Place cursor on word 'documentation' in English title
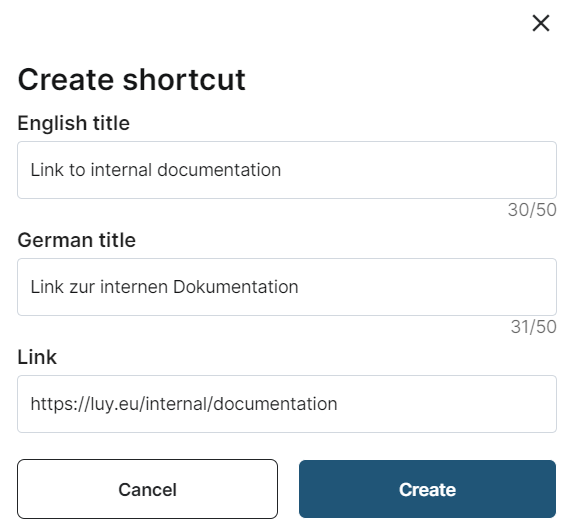 tap(219, 170)
